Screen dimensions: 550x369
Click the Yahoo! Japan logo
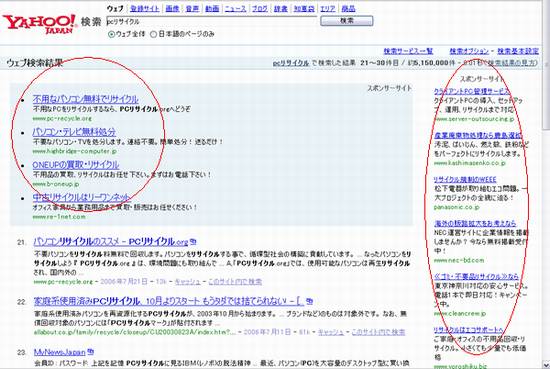pyautogui.click(x=40, y=24)
